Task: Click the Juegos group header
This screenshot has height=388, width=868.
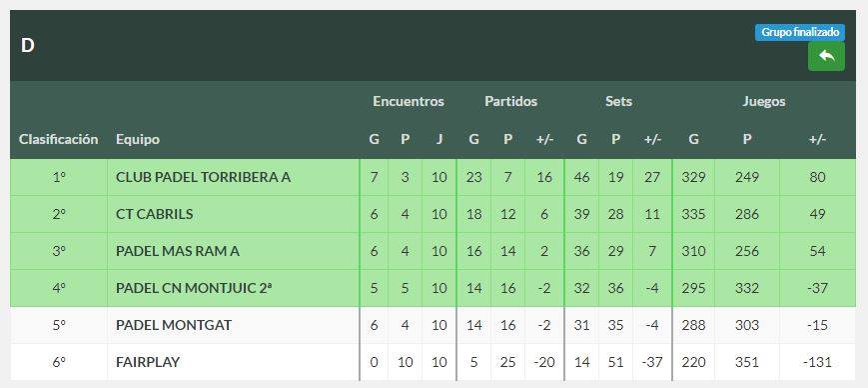Action: pyautogui.click(x=764, y=101)
